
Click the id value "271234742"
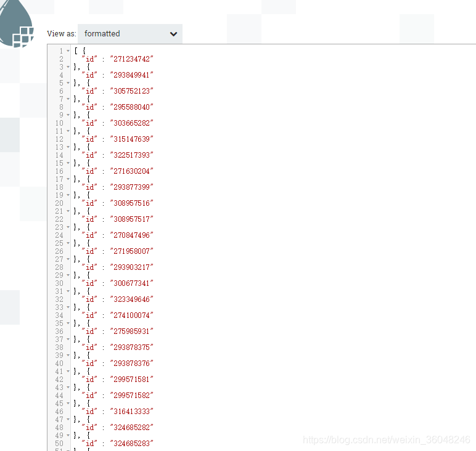(x=132, y=59)
